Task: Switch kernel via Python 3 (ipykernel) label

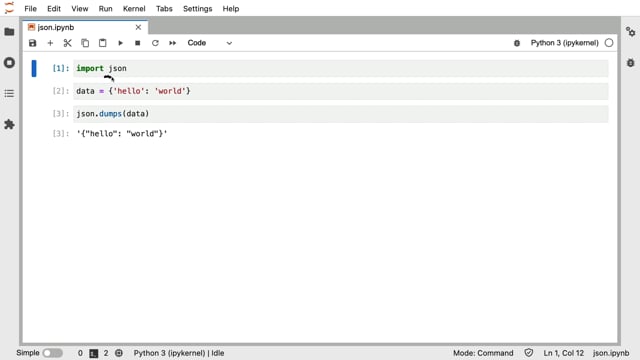Action: pyautogui.click(x=564, y=43)
